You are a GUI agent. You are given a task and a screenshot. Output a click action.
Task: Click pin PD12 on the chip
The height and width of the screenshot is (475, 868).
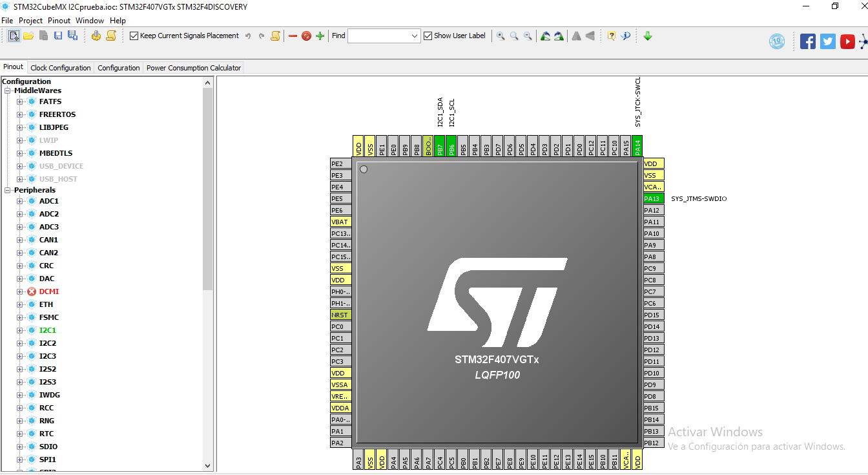(654, 350)
